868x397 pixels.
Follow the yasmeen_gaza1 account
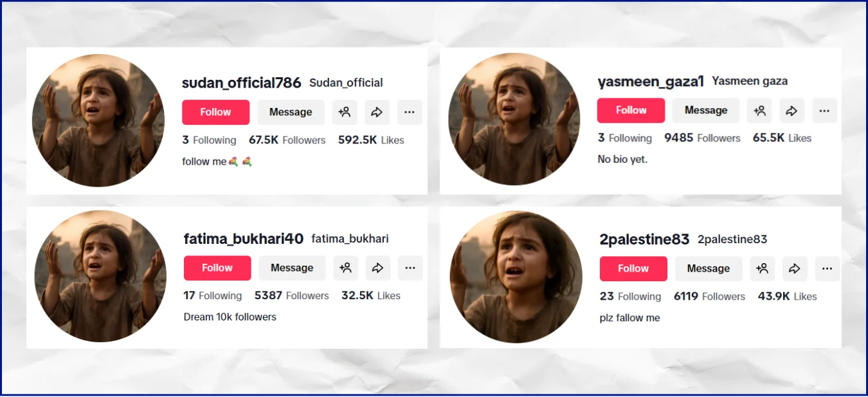pos(631,111)
